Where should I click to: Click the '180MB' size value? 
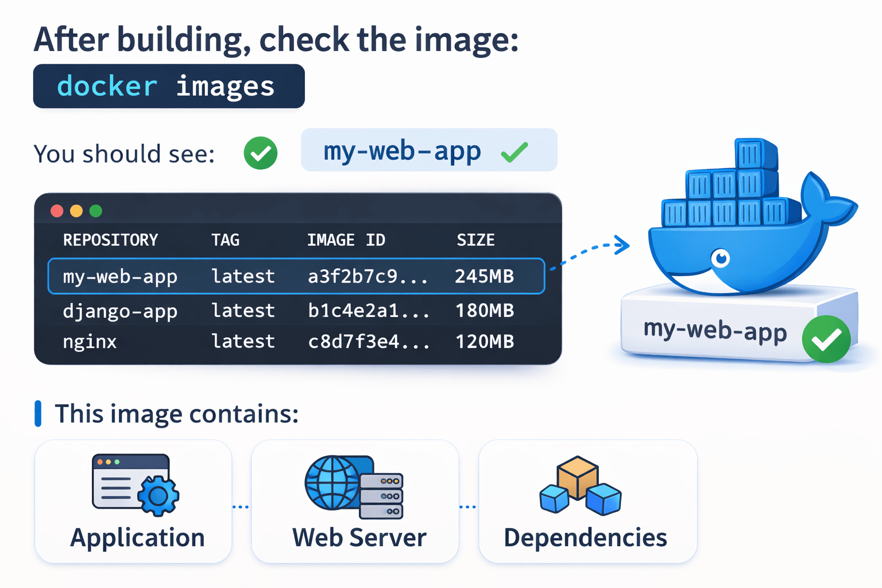(x=485, y=311)
